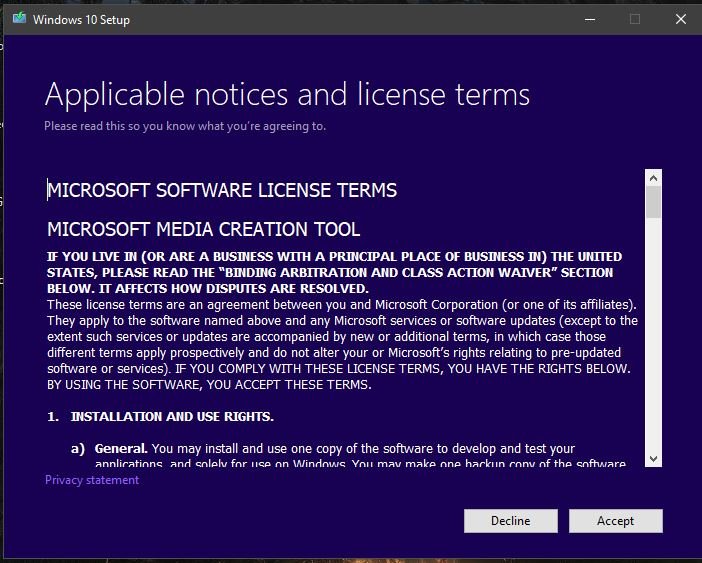Click the Accept button
The height and width of the screenshot is (563, 702).
tap(616, 520)
